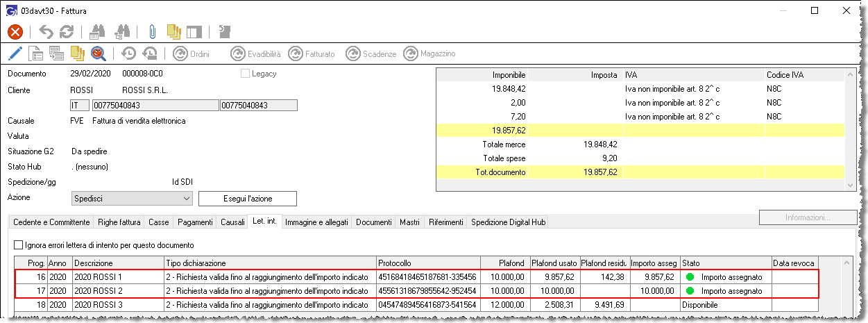The height and width of the screenshot is (323, 868).
Task: Click the Imponibile column header in IVA table
Action: (482, 74)
